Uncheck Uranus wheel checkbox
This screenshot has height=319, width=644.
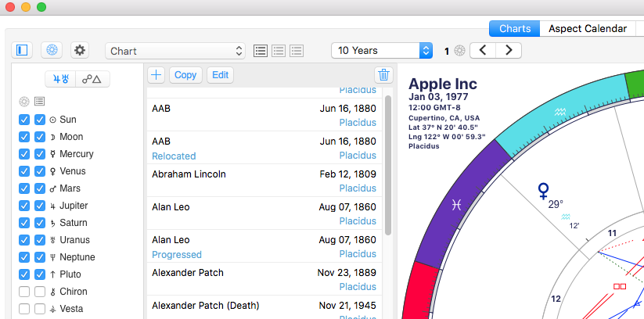pos(24,240)
